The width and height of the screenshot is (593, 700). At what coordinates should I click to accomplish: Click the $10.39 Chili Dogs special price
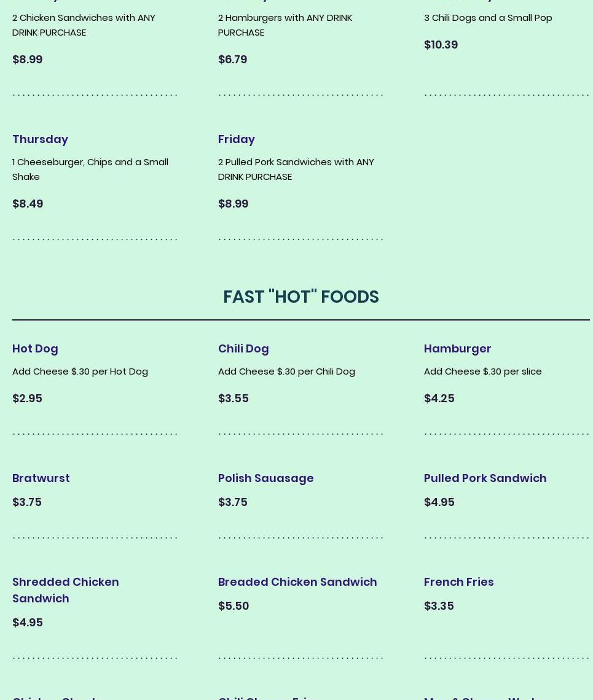(x=441, y=45)
